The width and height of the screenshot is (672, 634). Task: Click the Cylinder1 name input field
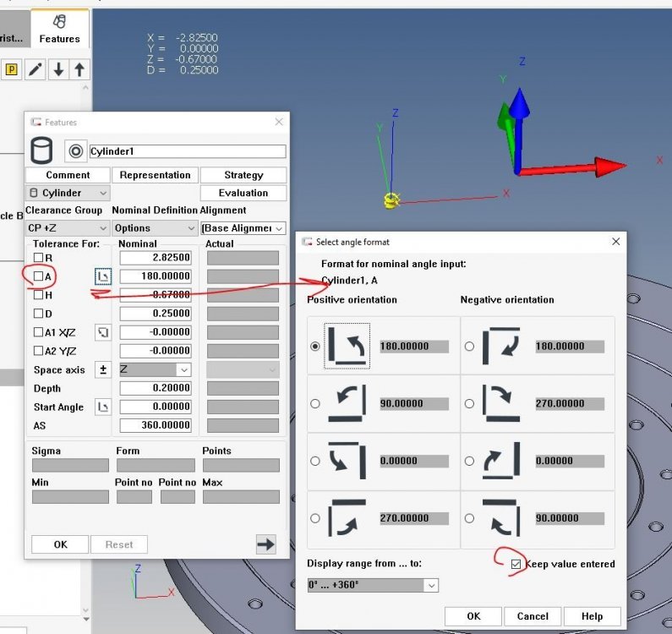click(x=187, y=151)
